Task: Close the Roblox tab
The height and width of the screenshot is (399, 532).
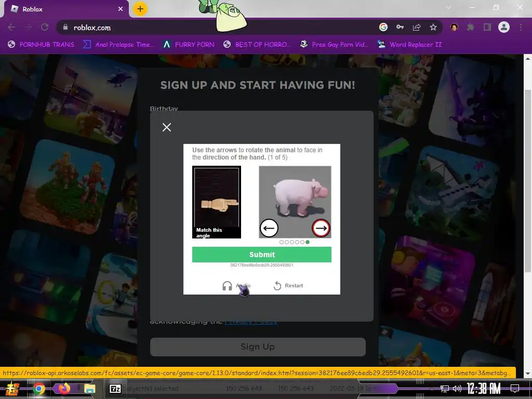Action: pos(121,9)
